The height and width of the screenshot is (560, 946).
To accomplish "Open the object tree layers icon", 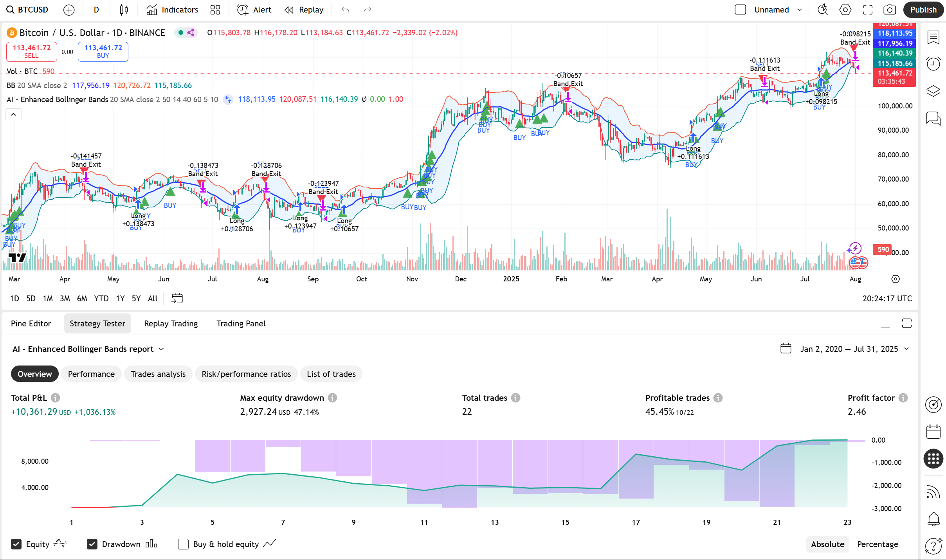I will coord(933,91).
